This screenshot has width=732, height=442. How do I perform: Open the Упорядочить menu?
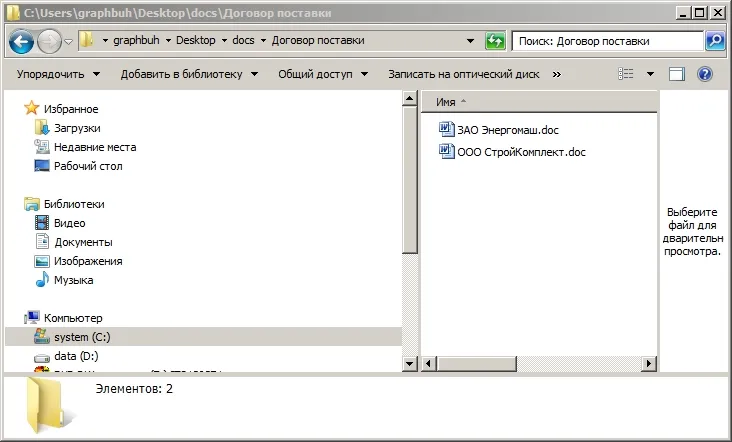point(58,74)
